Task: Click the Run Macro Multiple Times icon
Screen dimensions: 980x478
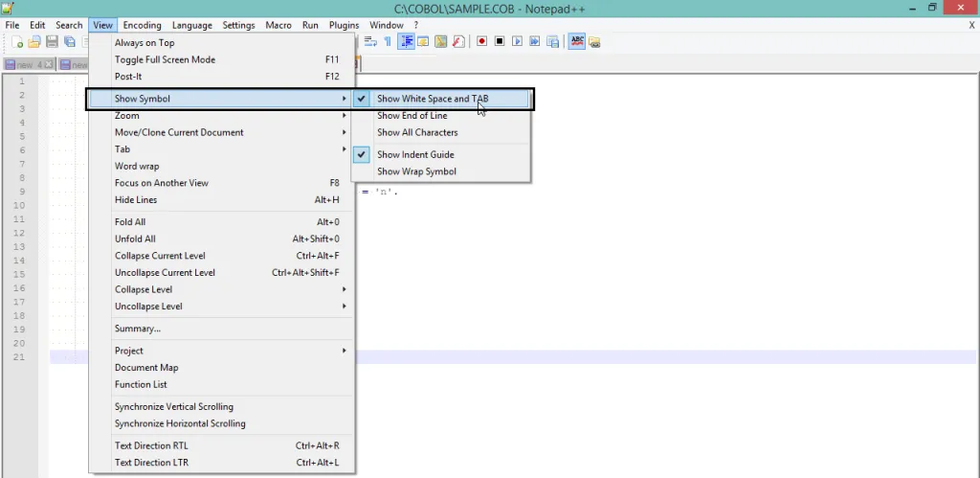Action: coord(534,41)
